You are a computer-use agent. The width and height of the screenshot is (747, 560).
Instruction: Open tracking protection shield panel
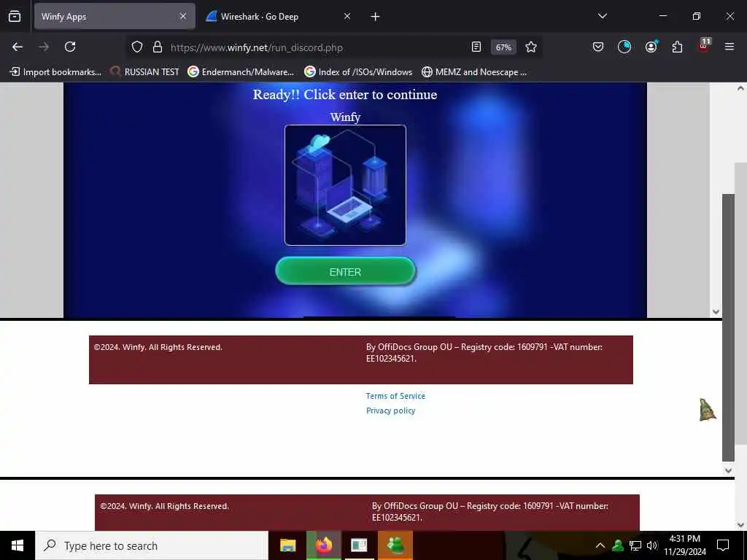pyautogui.click(x=137, y=47)
